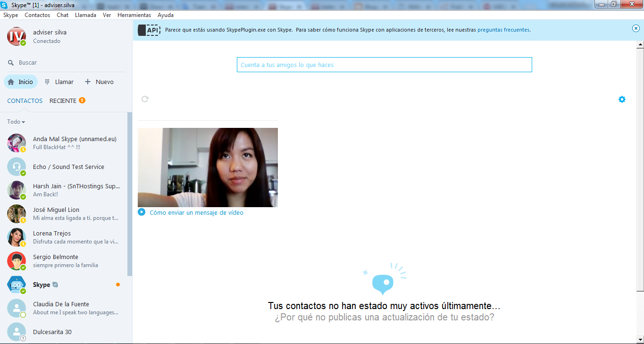644x344 pixels.
Task: Click Tus contactos no han estado muy activos text
Action: click(384, 306)
